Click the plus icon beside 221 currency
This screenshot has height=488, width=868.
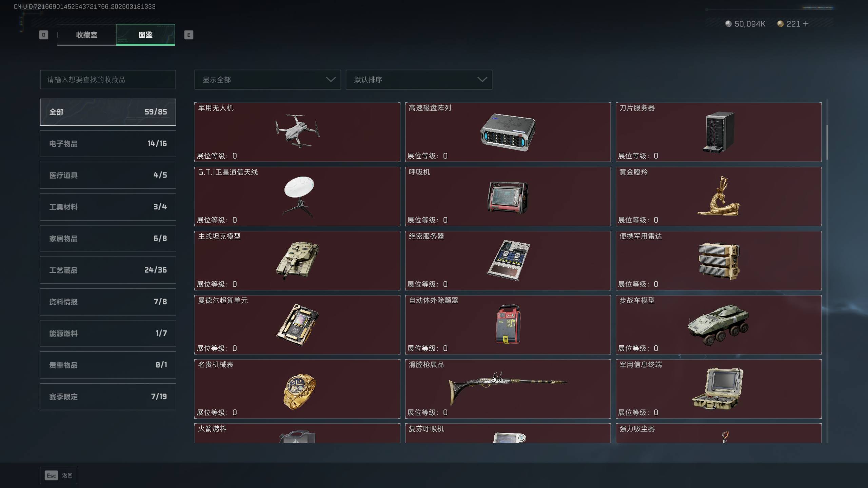806,24
